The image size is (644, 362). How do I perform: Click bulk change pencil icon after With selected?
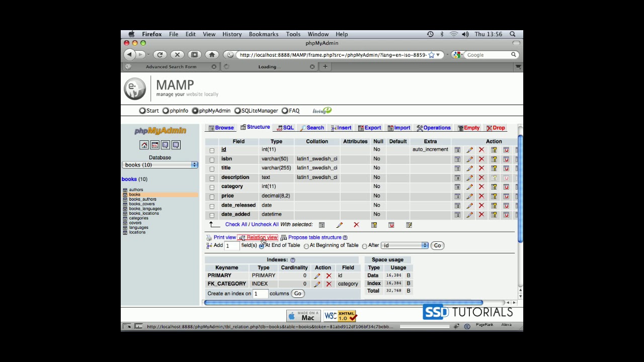[339, 225]
